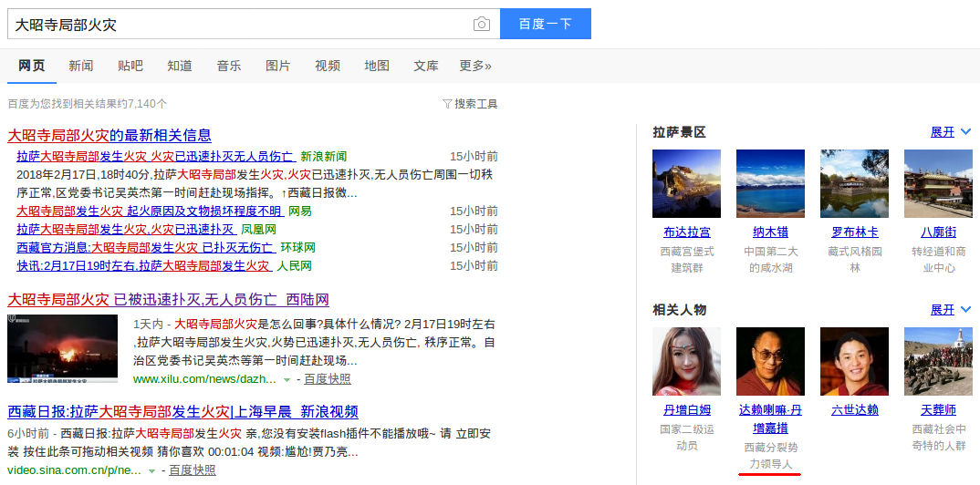Click the portrait above 达赖喇嘛·丹增嘉措 link
The height and width of the screenshot is (485, 980).
(x=771, y=361)
